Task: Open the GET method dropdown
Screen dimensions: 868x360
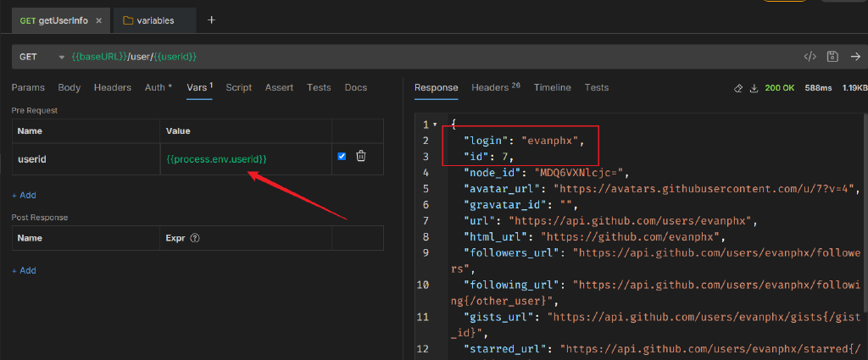Action: pos(61,57)
